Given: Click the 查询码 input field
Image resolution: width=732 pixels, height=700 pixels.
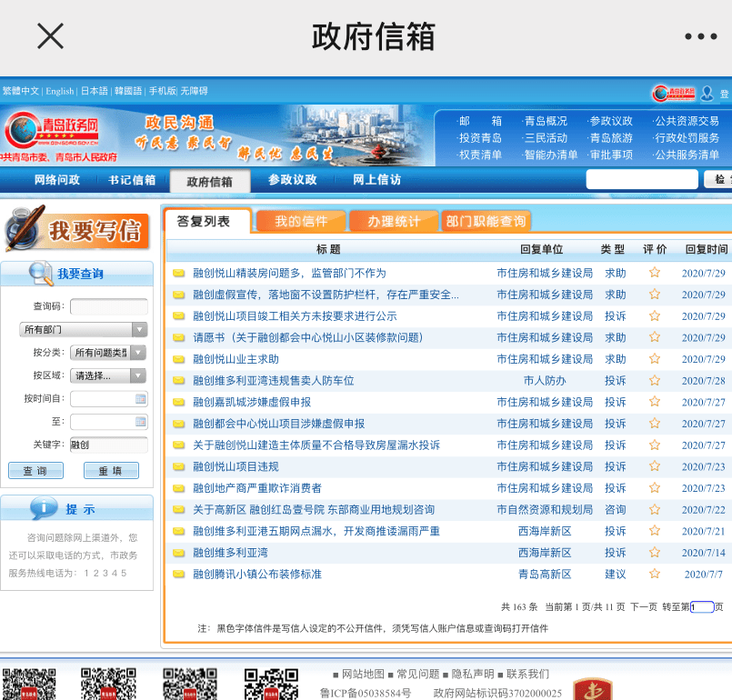Looking at the screenshot, I should point(108,306).
